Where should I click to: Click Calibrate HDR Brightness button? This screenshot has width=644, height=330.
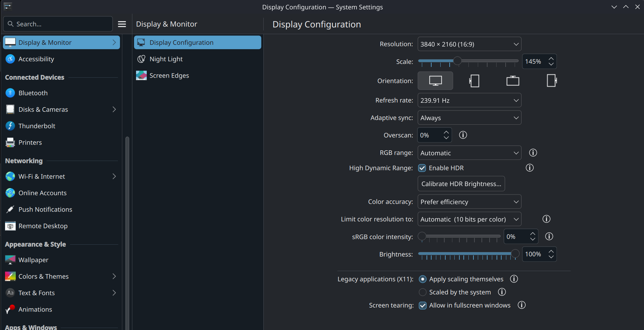click(x=461, y=184)
